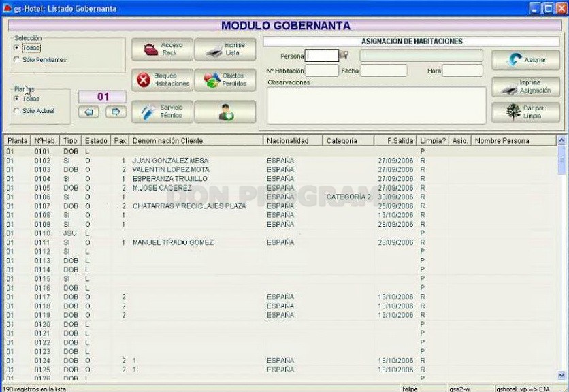Click the key lookup icon beside Persona
This screenshot has width=569, height=392.
point(344,55)
